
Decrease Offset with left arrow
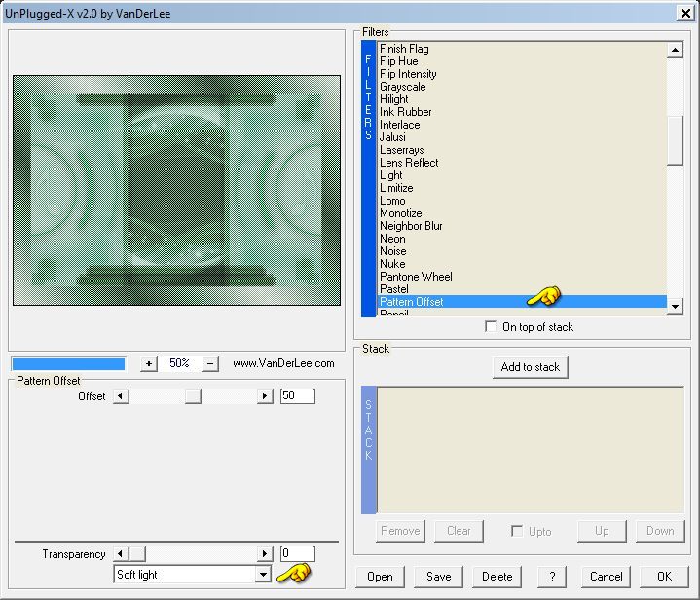[x=121, y=395]
